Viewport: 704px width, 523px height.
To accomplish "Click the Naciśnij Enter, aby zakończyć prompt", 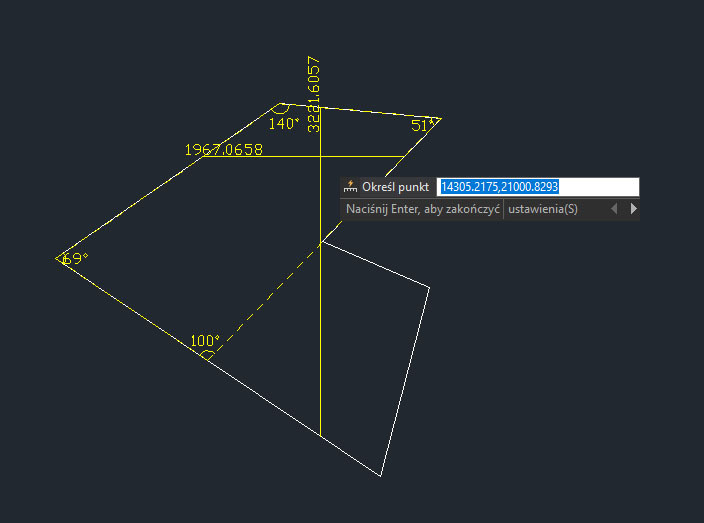I will (x=421, y=209).
